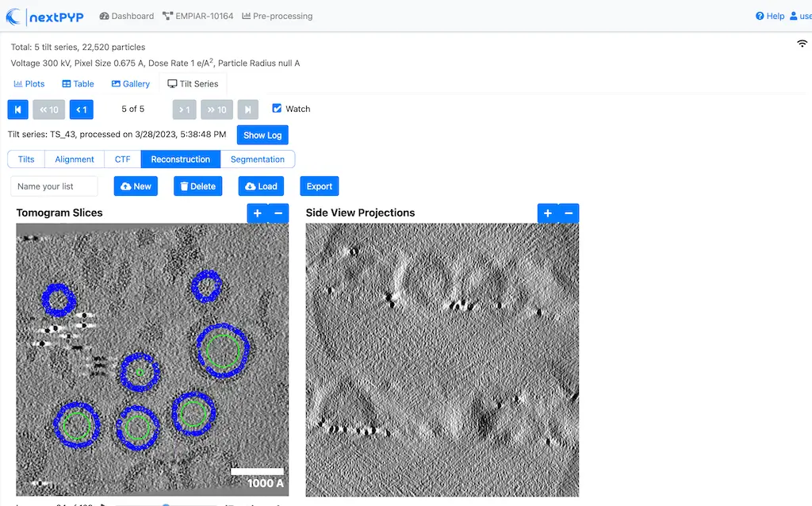Zoom in on the Side View Projections
812x506 pixels.
pos(547,213)
